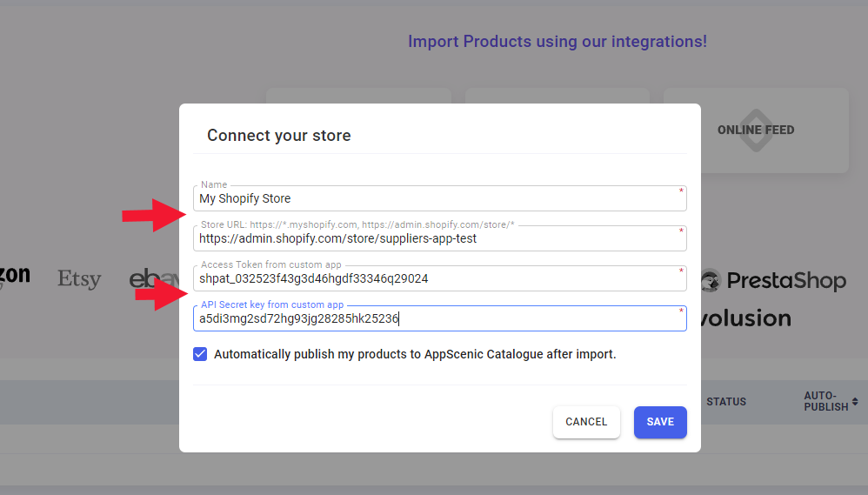Click the PrestaShop puffin mascot icon
Viewport: 868px width, 495px height.
point(711,280)
